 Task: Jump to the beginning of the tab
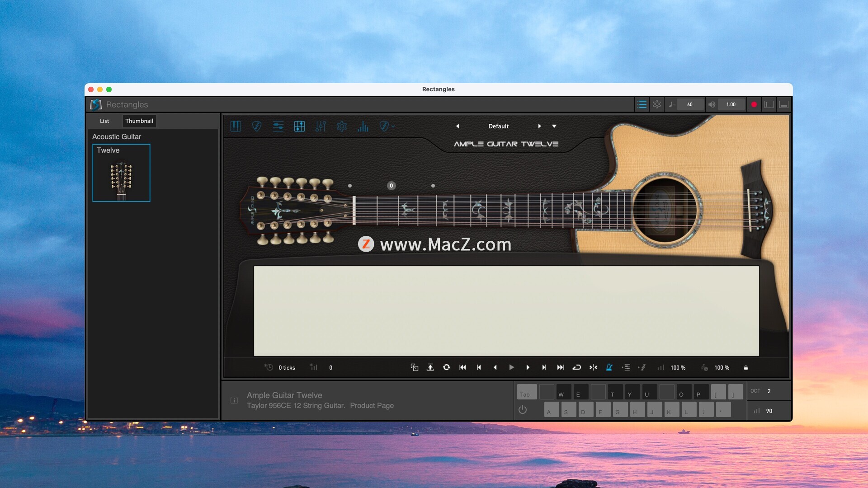(x=462, y=367)
